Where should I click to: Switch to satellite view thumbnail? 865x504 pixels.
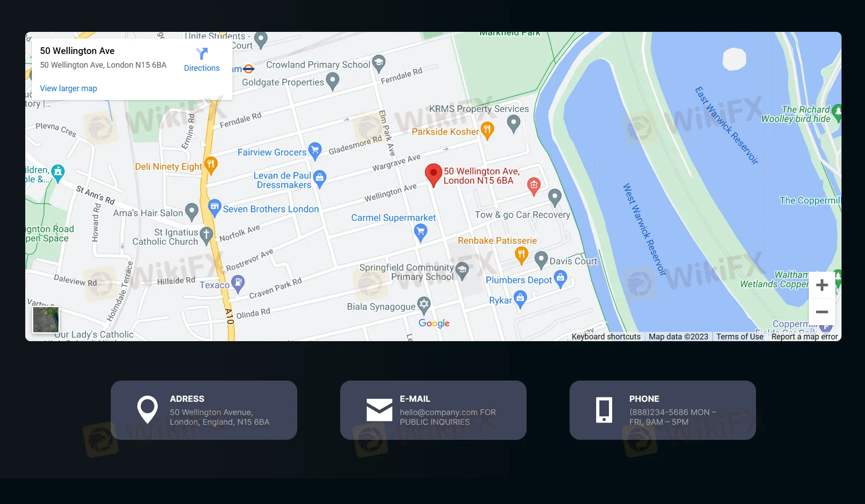[46, 319]
